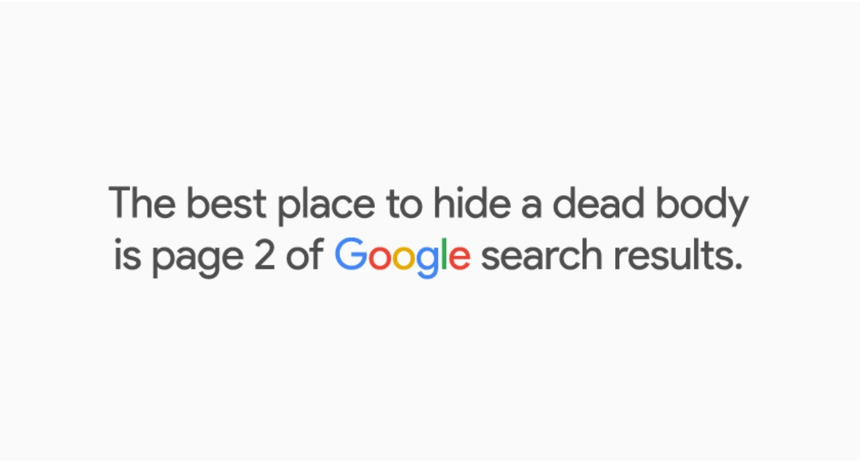The image size is (868, 468).
Task: Click the colorful Google logo
Action: tap(402, 257)
